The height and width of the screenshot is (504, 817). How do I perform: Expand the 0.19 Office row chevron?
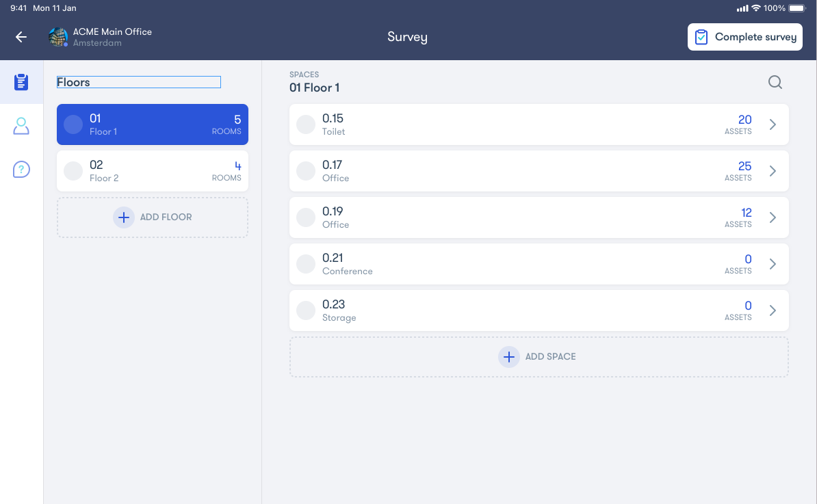pos(773,217)
